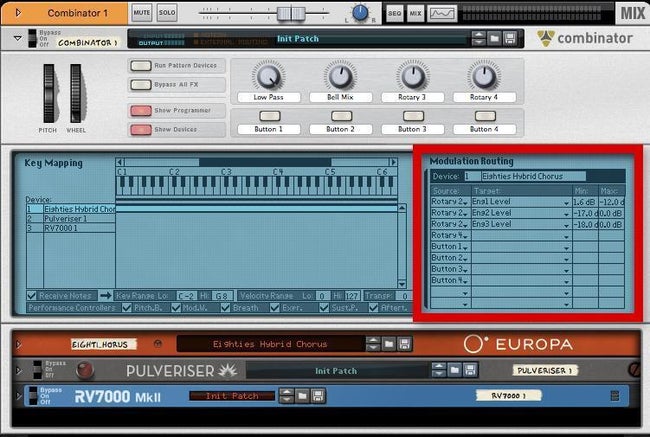Screen dimensions: 650x437
Task: Unfold the Pulveriser device with triangle
Action: point(18,370)
